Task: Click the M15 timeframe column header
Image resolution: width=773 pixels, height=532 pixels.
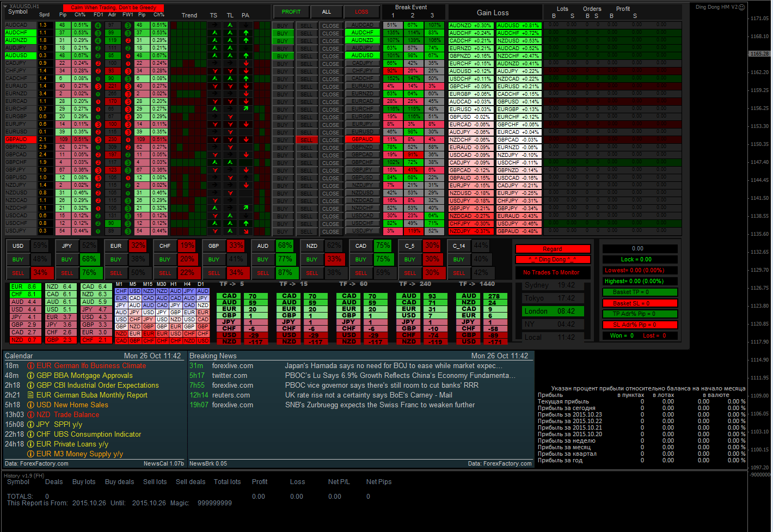Action: (148, 284)
